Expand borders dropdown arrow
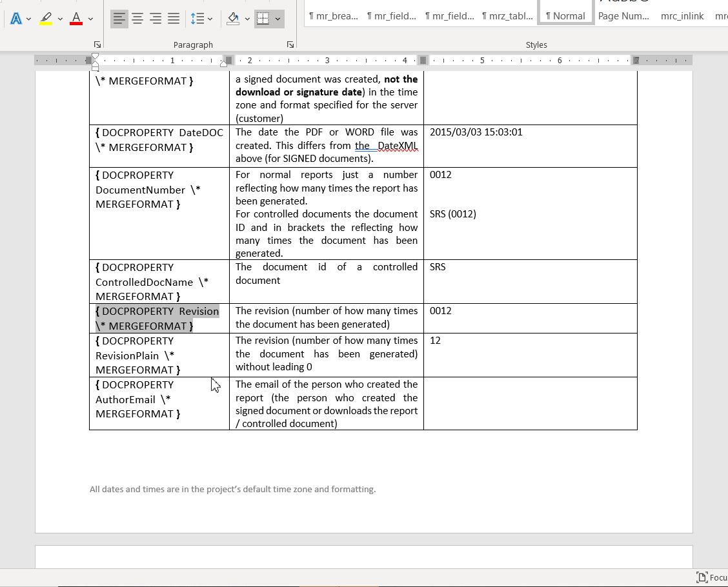This screenshot has height=587, width=728. point(278,19)
